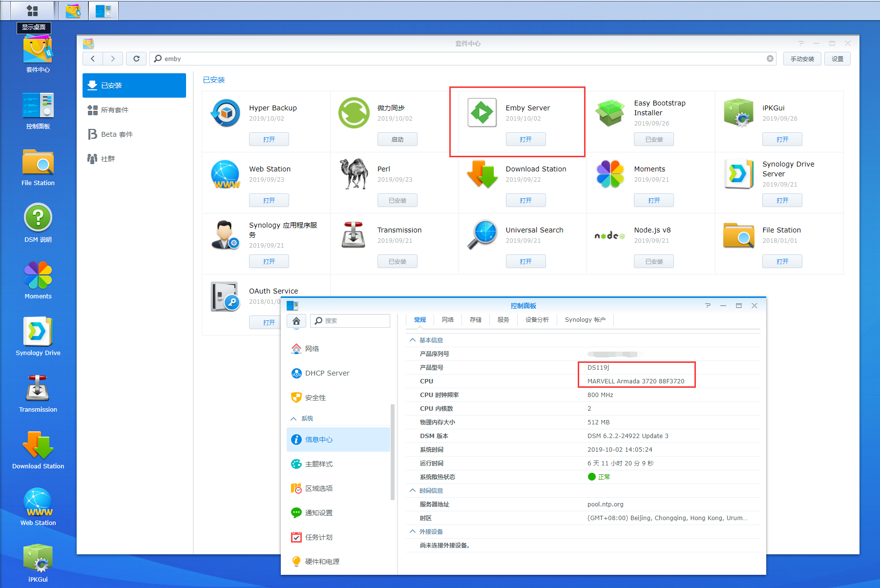Screen dimensions: 880x588
Task: Open Package Center desktop icon
Action: tap(38, 54)
